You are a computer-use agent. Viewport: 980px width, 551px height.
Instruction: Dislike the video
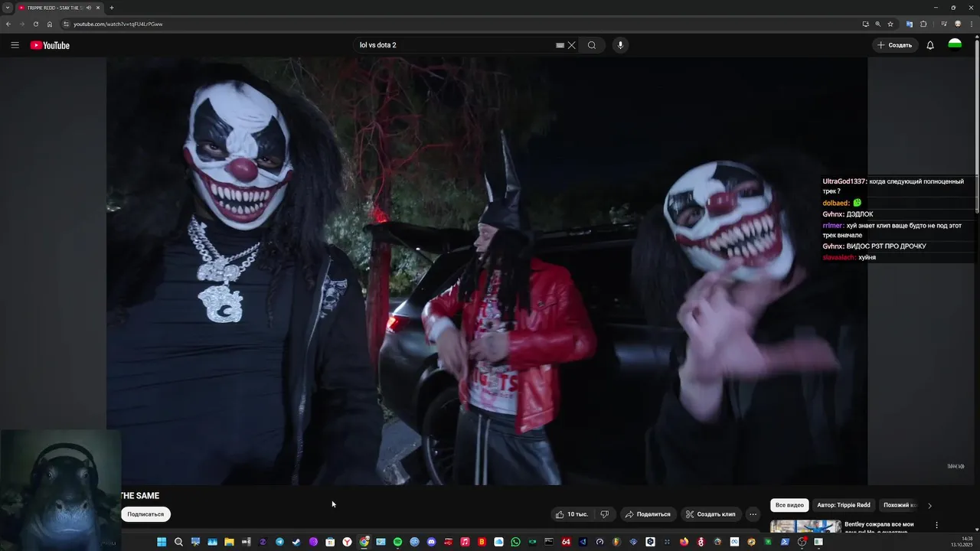pyautogui.click(x=604, y=514)
